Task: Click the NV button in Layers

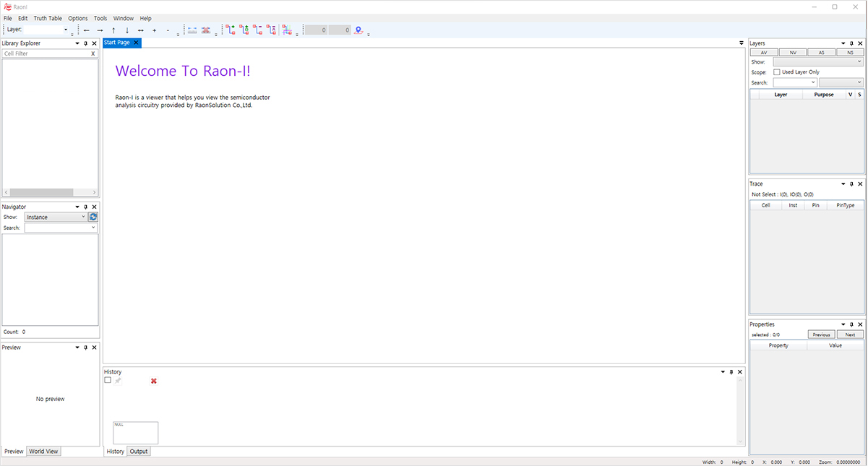Action: 793,53
